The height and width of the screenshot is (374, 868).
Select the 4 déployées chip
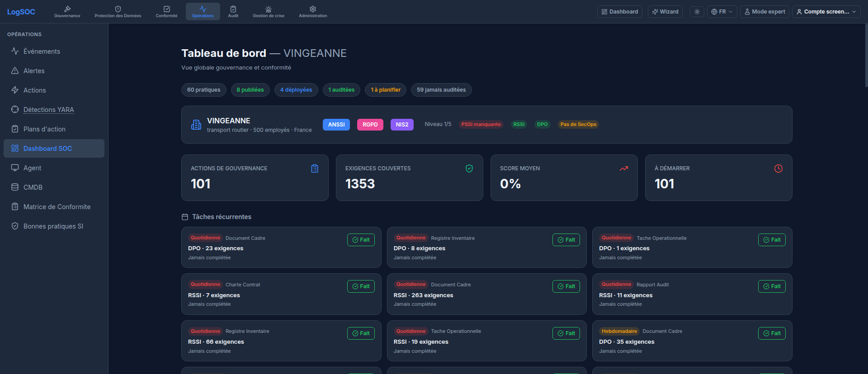tap(296, 90)
